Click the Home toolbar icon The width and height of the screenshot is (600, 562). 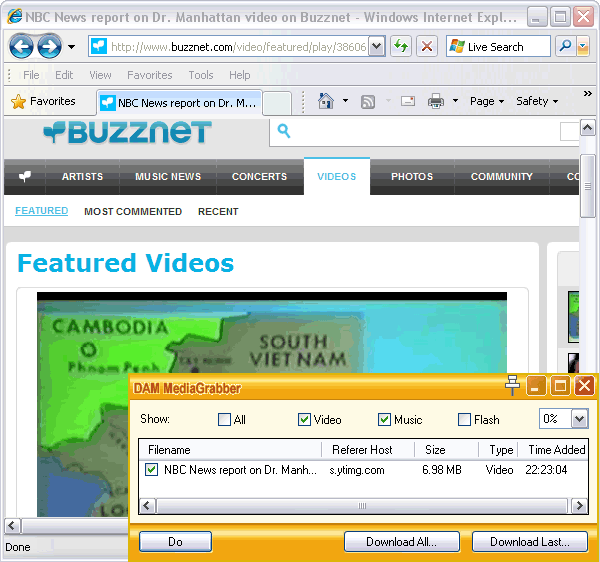point(326,101)
